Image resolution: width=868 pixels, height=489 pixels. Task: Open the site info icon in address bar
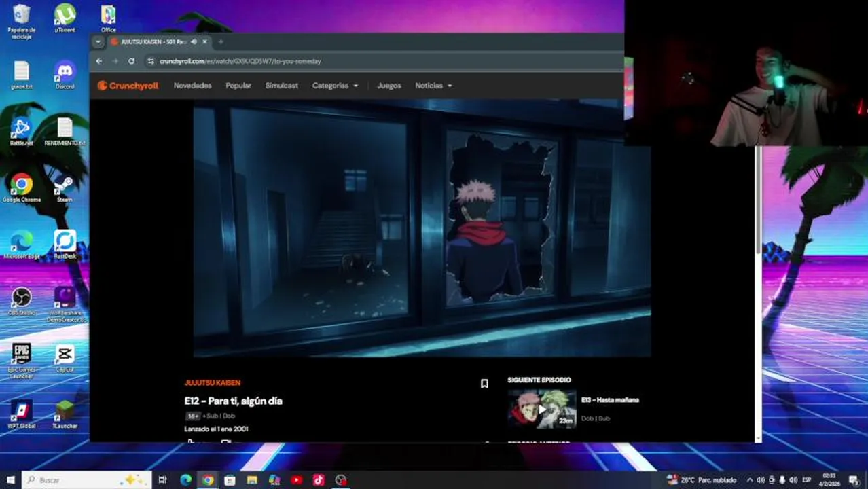[x=150, y=61]
